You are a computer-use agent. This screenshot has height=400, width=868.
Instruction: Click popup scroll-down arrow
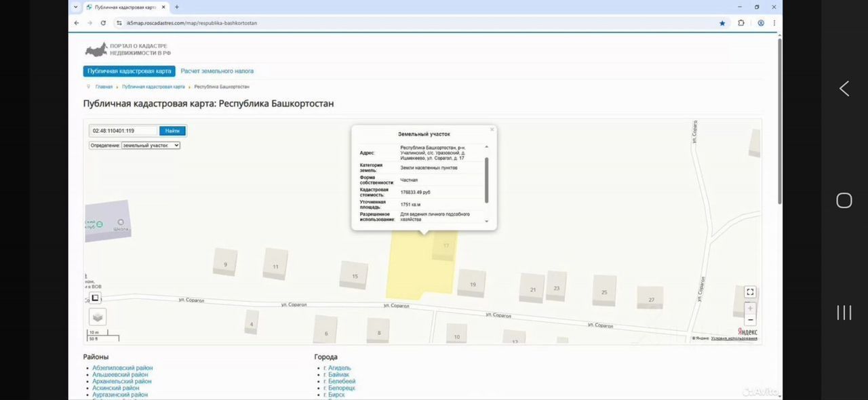[x=486, y=221]
